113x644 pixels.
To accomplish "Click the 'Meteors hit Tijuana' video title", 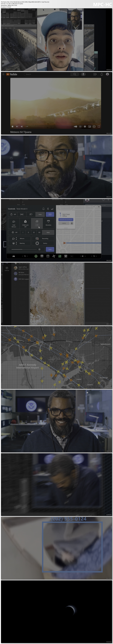I will coord(21,132).
